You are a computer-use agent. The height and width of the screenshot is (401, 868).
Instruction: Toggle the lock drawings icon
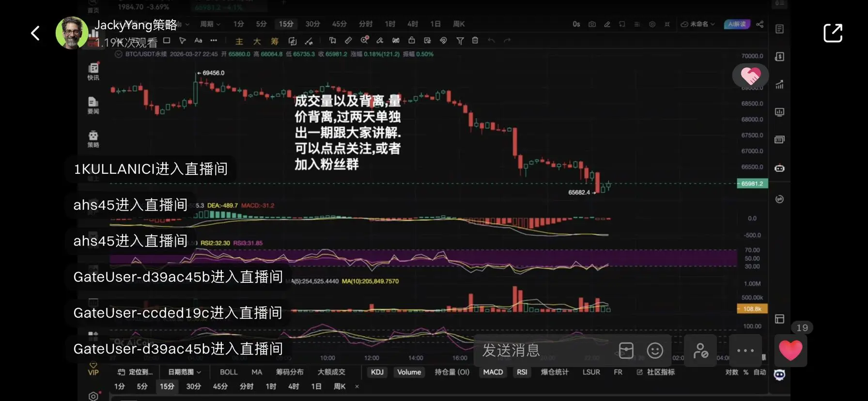click(411, 41)
